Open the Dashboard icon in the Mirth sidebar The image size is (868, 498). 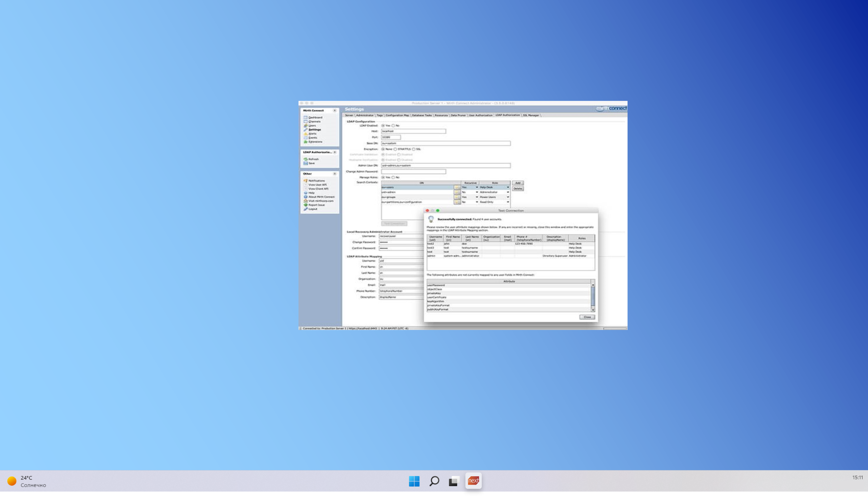pyautogui.click(x=305, y=117)
